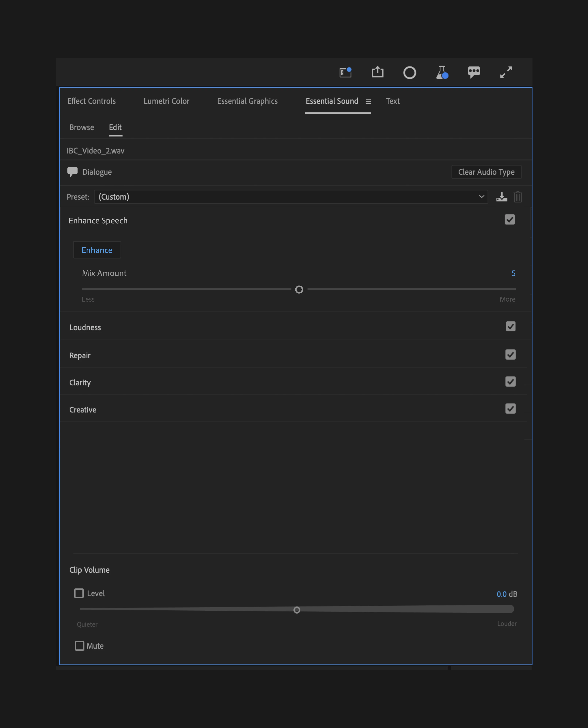Expand the Repair section
Image resolution: width=588 pixels, height=728 pixels.
[80, 356]
